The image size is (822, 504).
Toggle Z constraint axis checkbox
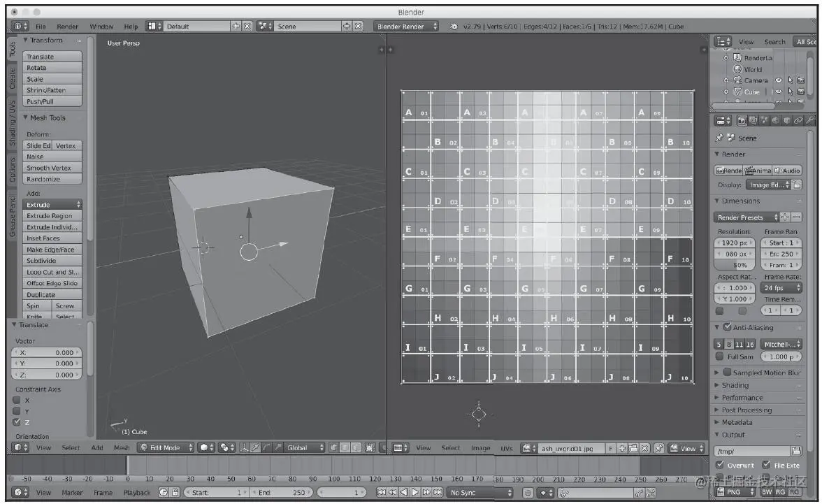(17, 422)
